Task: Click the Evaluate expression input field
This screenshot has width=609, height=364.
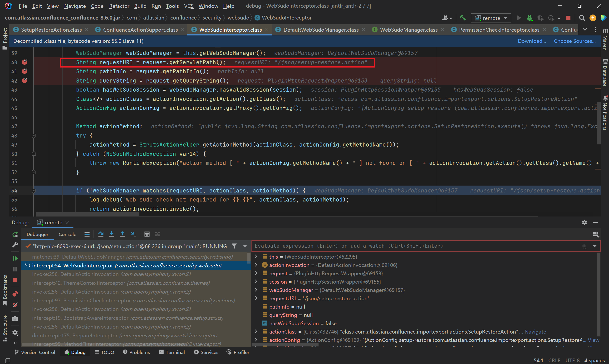Action: pyautogui.click(x=417, y=246)
